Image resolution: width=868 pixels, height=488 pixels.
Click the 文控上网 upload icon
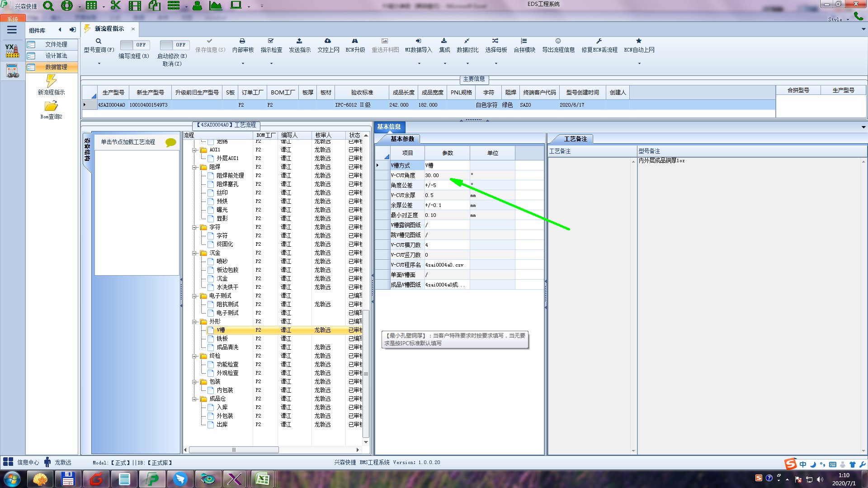point(328,41)
